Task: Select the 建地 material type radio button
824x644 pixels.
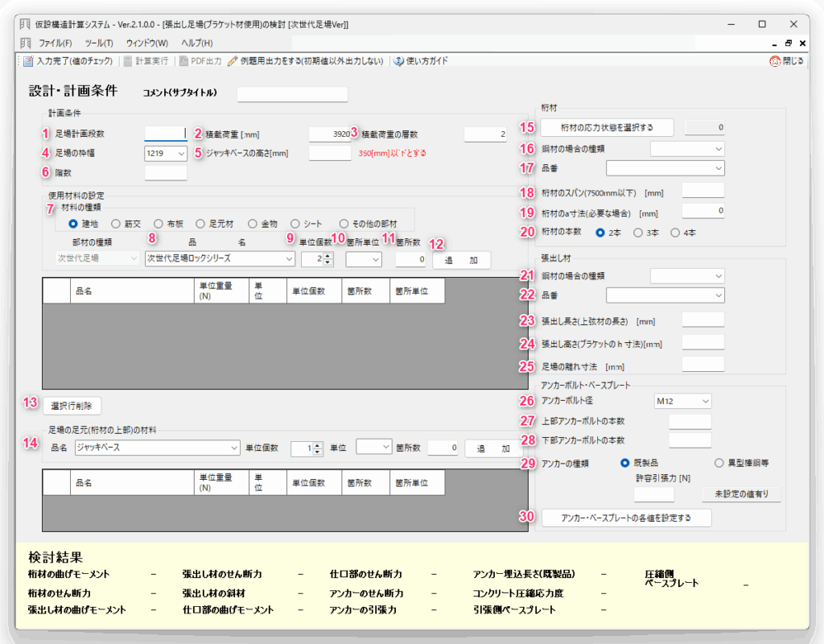Action: pyautogui.click(x=73, y=224)
